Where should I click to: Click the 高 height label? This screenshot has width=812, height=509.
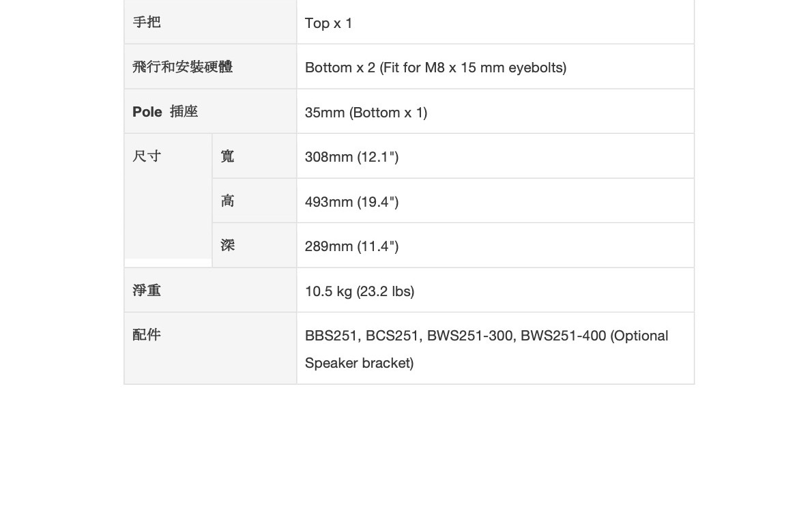(x=227, y=201)
